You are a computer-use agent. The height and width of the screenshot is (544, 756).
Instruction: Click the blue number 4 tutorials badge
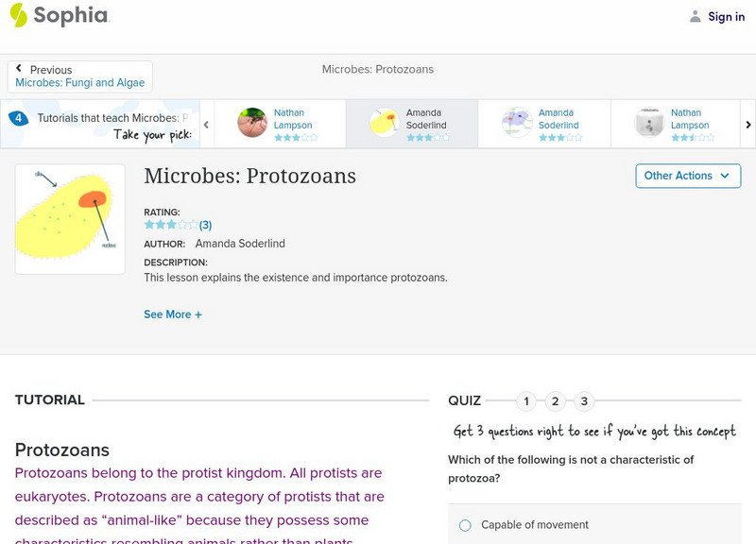(18, 118)
